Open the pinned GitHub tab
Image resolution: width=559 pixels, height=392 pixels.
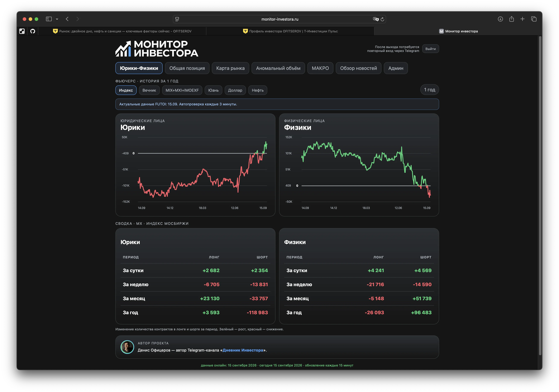33,31
